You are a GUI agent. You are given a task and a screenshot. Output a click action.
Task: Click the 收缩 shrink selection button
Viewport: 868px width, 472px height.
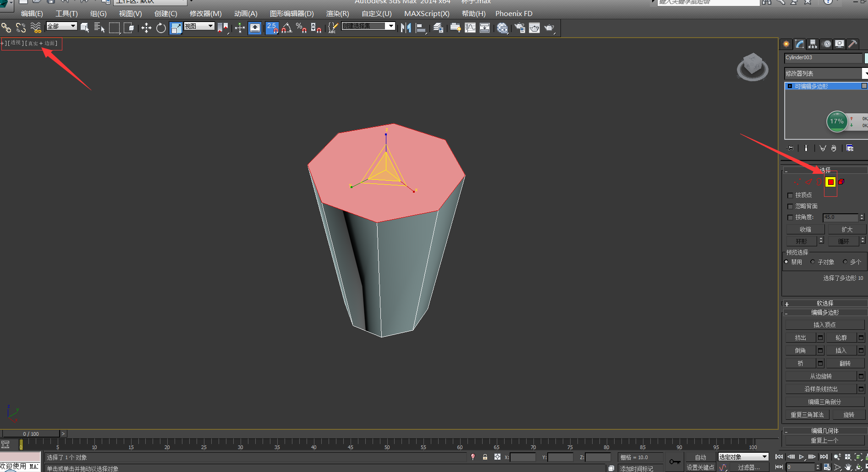(806, 229)
